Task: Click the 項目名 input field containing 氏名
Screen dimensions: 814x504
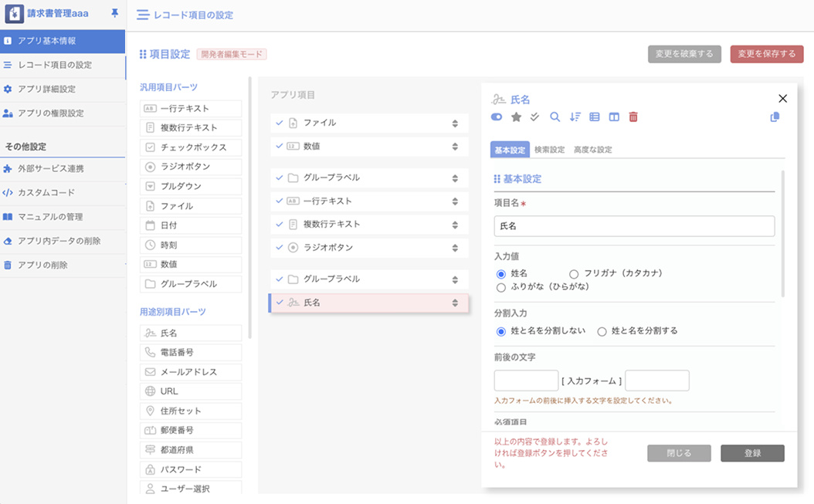Action: pos(634,226)
